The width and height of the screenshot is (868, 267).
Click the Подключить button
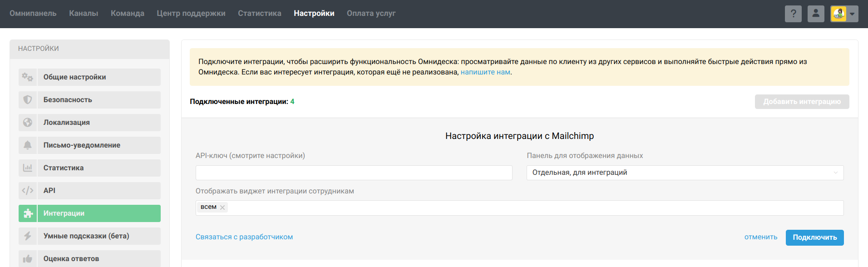click(x=815, y=237)
